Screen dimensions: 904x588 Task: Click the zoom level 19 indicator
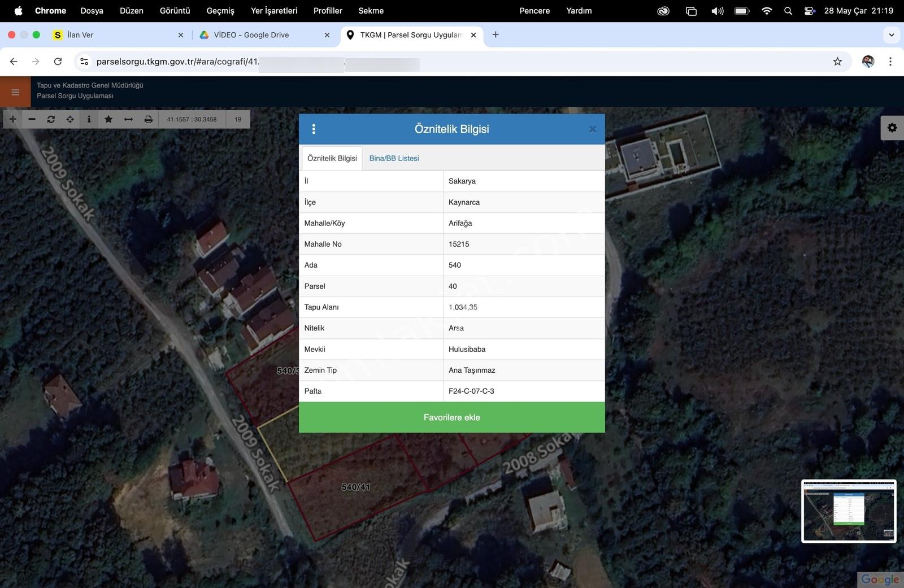coord(238,119)
